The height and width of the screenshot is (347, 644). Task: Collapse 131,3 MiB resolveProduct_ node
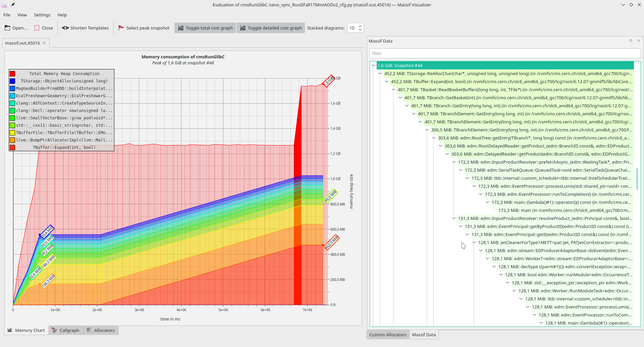tap(454, 218)
